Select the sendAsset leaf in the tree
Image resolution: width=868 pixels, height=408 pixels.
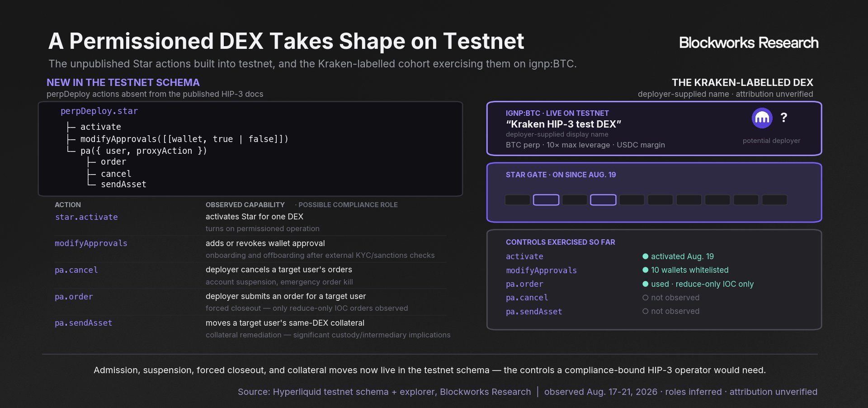point(123,185)
